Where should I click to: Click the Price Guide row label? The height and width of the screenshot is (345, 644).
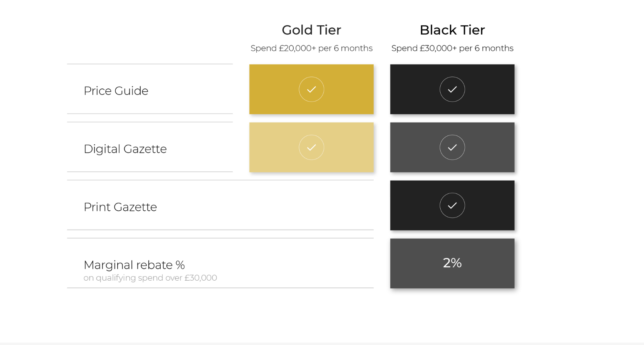tap(116, 91)
